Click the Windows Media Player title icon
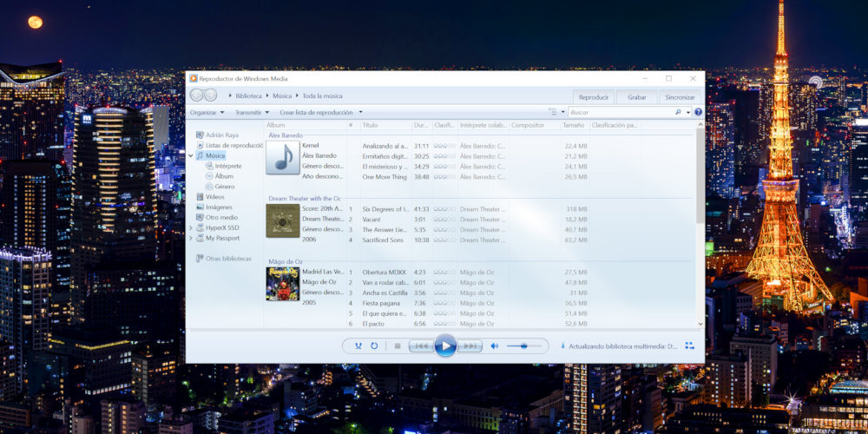 [194, 79]
